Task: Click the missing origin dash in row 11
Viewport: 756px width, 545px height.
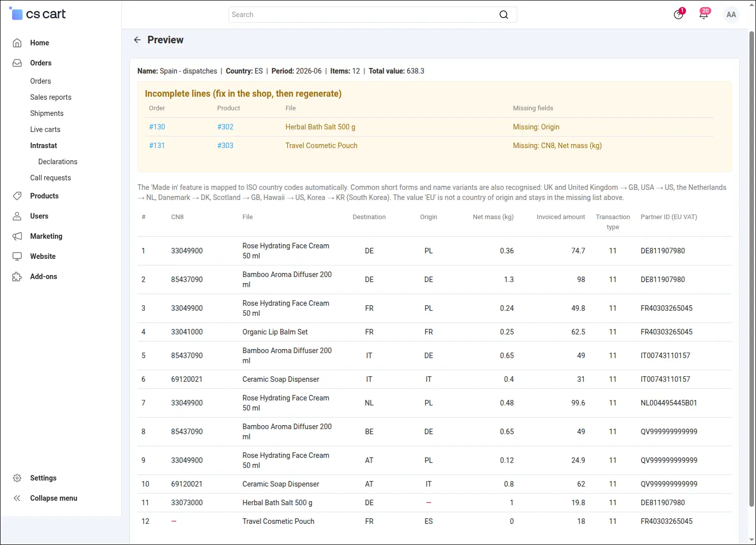Action: (428, 503)
